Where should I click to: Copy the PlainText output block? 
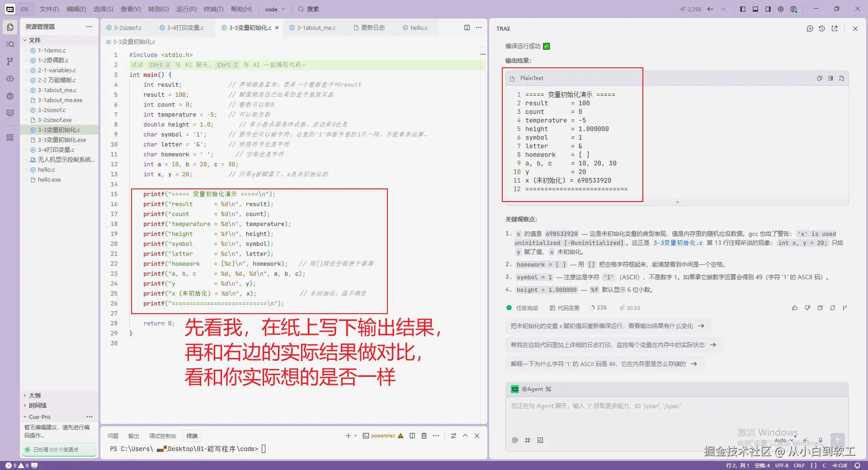click(820, 78)
